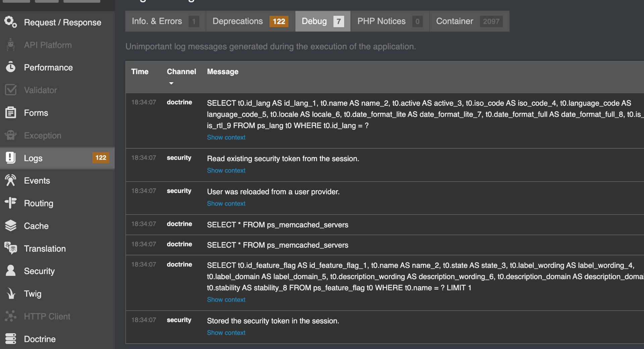Click the Twig leaf icon
Screen dimensions: 644x349
(x=10, y=294)
